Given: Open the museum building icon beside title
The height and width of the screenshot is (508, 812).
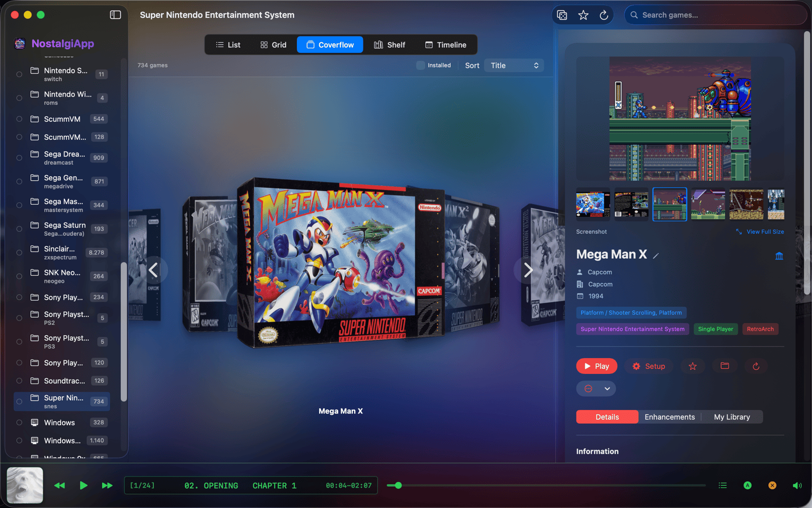Looking at the screenshot, I should coord(779,256).
